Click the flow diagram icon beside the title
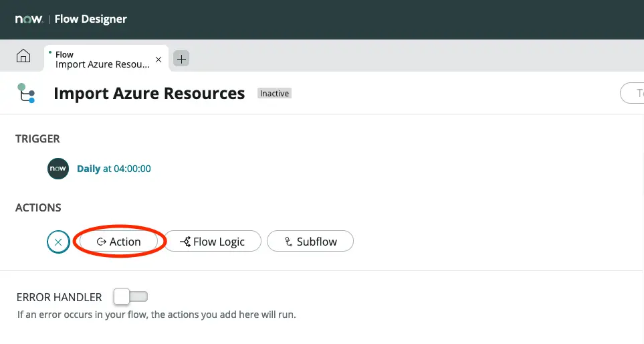The width and height of the screenshot is (644, 344). 26,94
